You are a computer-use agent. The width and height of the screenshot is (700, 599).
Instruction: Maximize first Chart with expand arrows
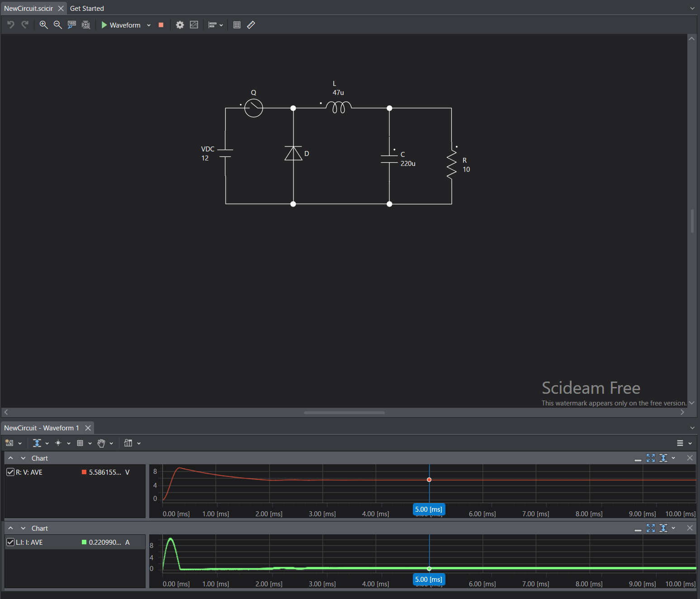[x=651, y=458]
